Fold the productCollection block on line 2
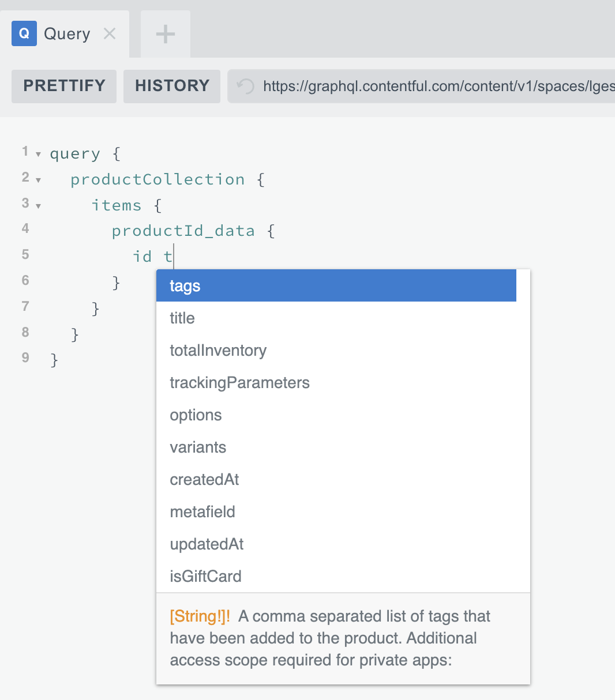 click(x=38, y=180)
